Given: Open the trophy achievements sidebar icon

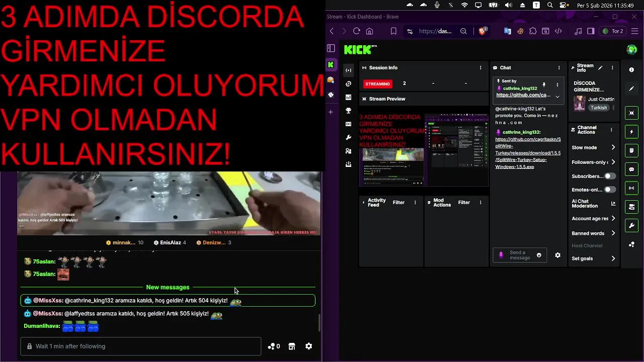Looking at the screenshot, I should (x=348, y=111).
